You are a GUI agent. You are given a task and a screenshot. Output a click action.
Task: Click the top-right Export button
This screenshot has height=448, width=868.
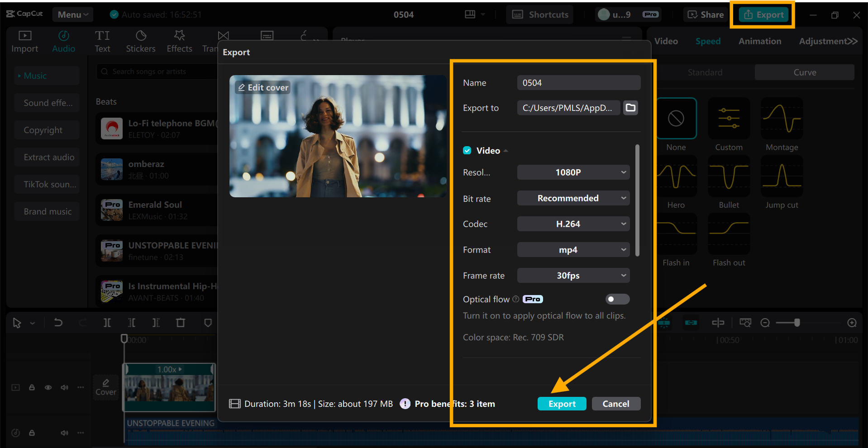tap(764, 14)
